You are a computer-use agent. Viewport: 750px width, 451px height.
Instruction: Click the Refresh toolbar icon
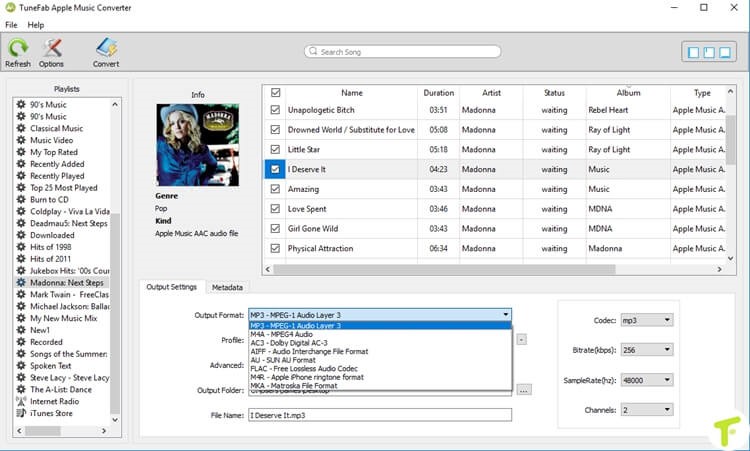pyautogui.click(x=18, y=48)
